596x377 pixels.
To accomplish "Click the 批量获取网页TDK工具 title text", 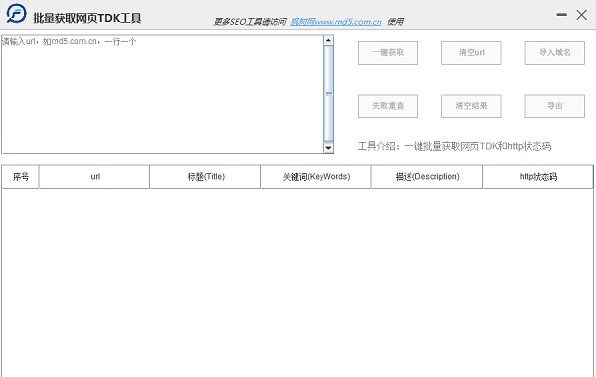I will click(x=87, y=18).
